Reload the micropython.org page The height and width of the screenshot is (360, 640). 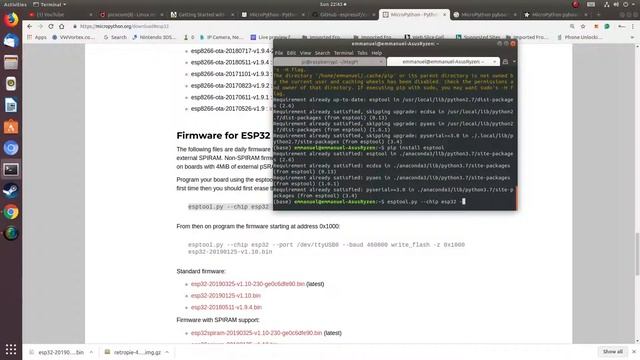[51, 26]
